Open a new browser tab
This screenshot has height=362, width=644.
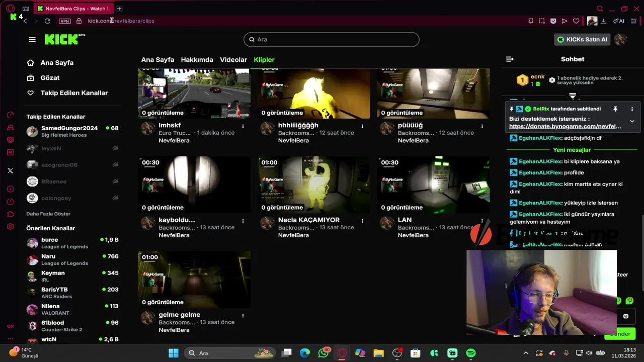coord(119,9)
